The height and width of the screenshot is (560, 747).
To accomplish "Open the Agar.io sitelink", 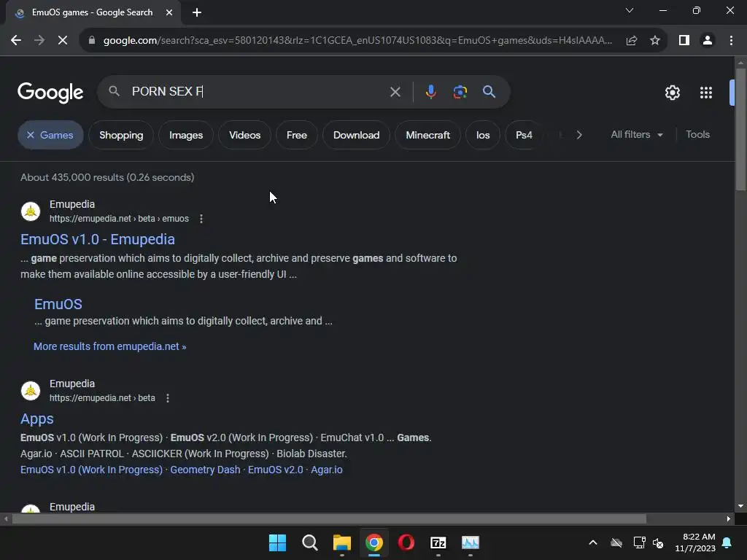I will 327,470.
